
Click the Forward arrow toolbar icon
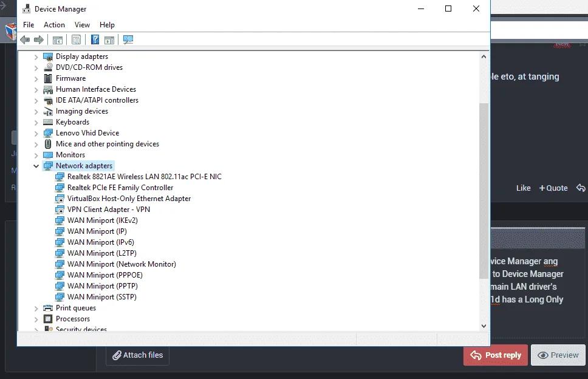pyautogui.click(x=39, y=39)
